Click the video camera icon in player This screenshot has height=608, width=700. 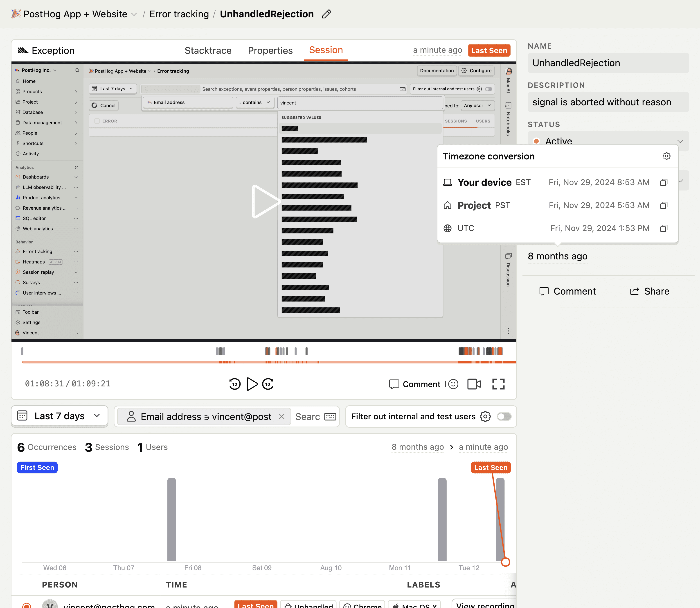coord(474,384)
